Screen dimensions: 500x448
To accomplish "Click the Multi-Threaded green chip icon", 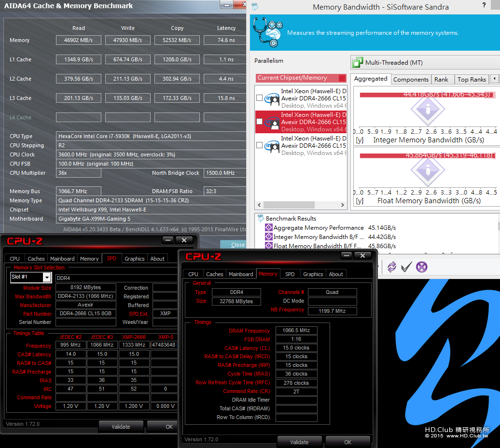I will click(357, 62).
